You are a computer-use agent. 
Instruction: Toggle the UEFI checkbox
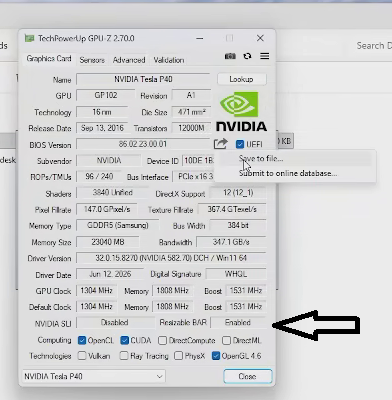click(240, 144)
